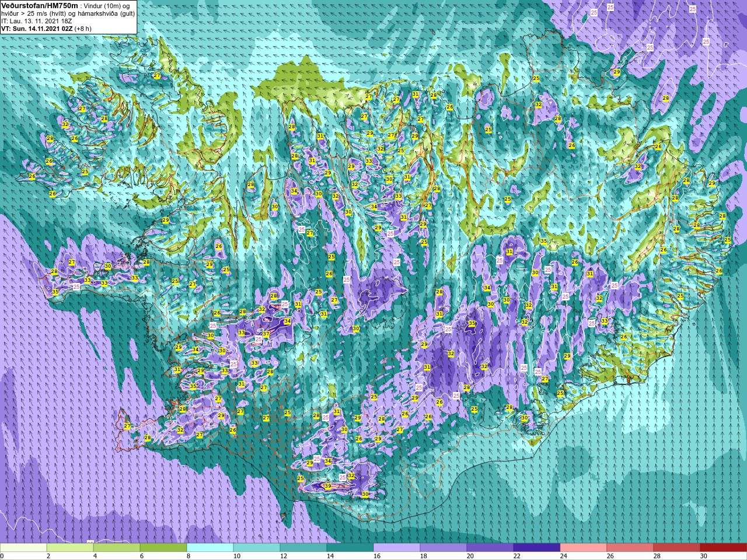The image size is (747, 560).
Task: Click legend scale tick label '0'
Action: pos(2,556)
